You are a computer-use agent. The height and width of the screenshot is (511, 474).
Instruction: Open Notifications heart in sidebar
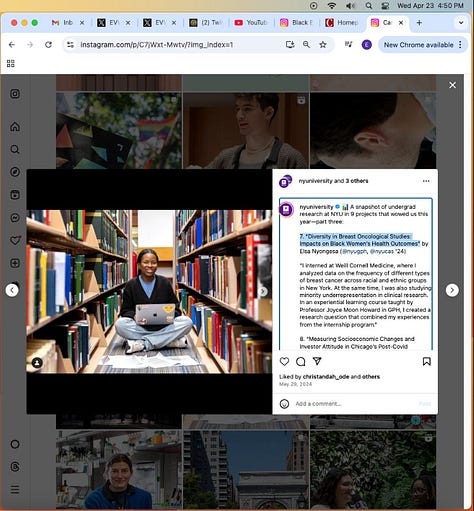click(x=15, y=240)
